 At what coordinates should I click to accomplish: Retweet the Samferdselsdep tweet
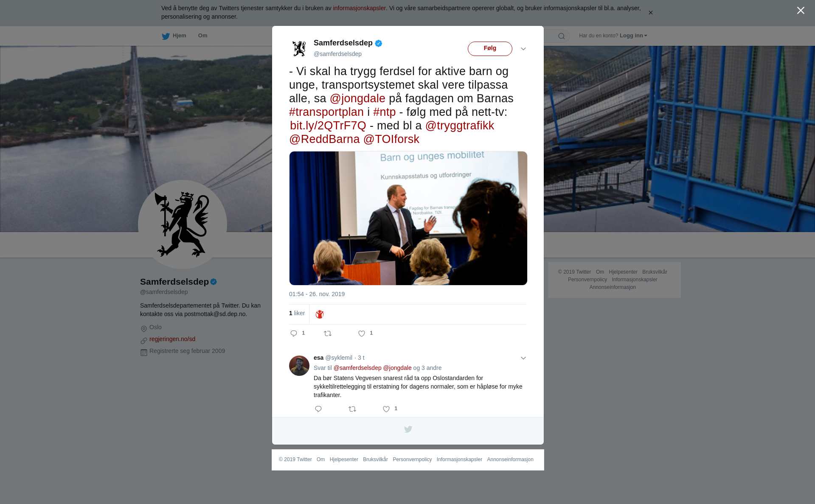(x=328, y=333)
